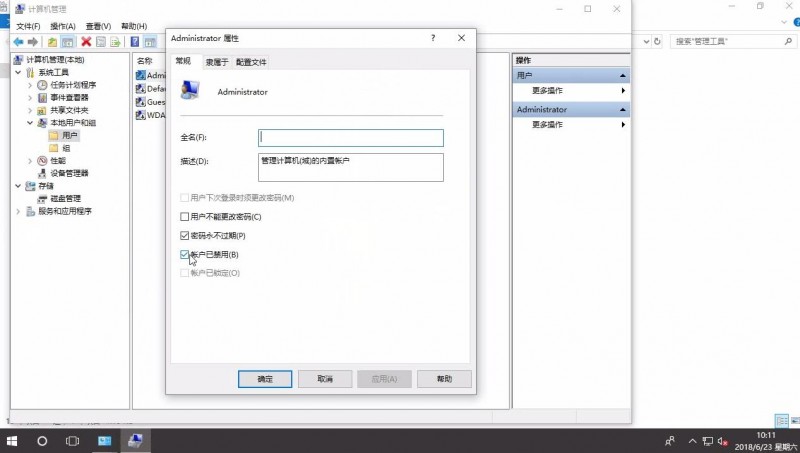Viewport: 800px width, 453px height.
Task: Click the Device Manager icon in tree
Action: (42, 173)
